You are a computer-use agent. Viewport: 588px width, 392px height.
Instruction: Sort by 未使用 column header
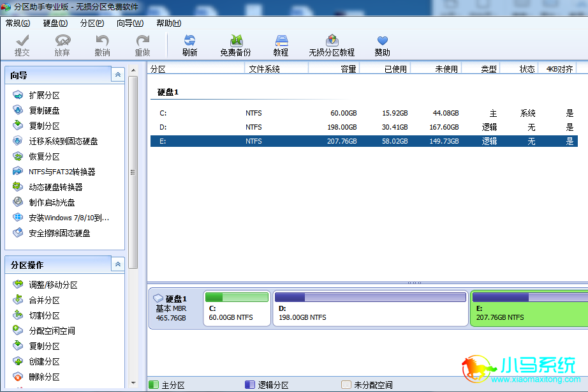(436, 69)
